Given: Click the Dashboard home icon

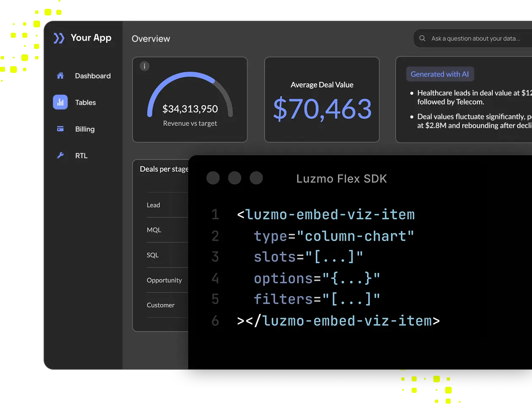Looking at the screenshot, I should 60,76.
